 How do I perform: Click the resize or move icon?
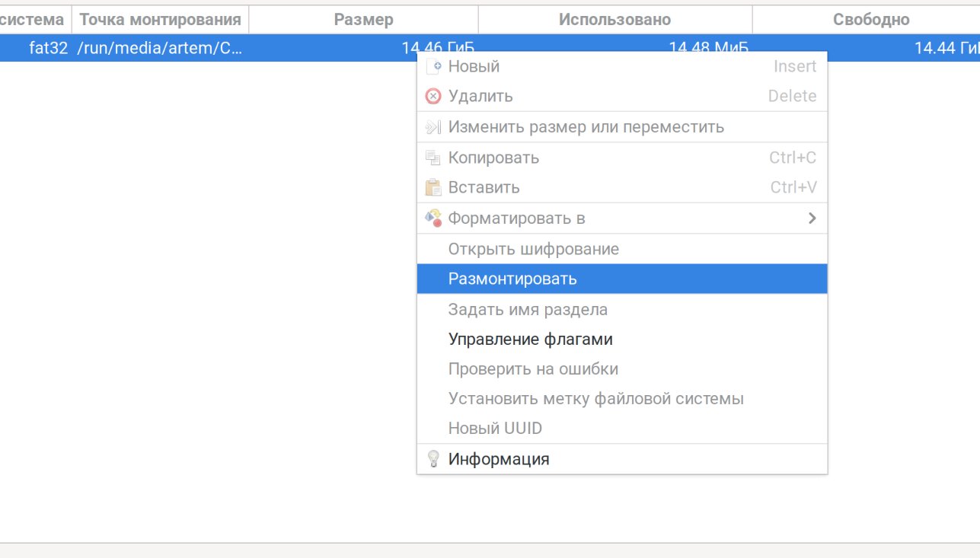click(433, 127)
